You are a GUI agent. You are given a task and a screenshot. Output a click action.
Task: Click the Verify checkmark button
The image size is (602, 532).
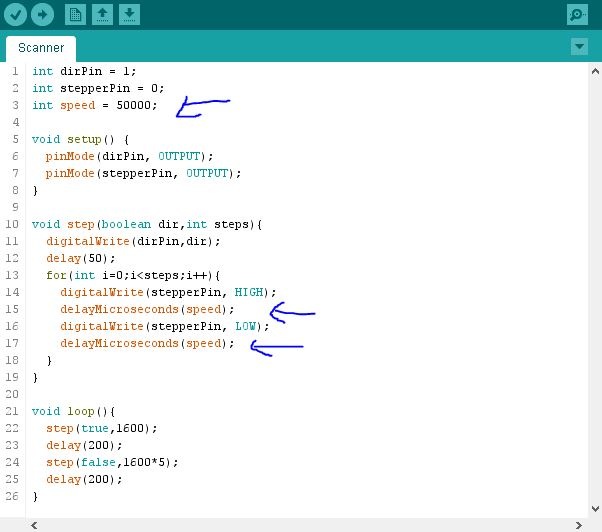point(15,15)
